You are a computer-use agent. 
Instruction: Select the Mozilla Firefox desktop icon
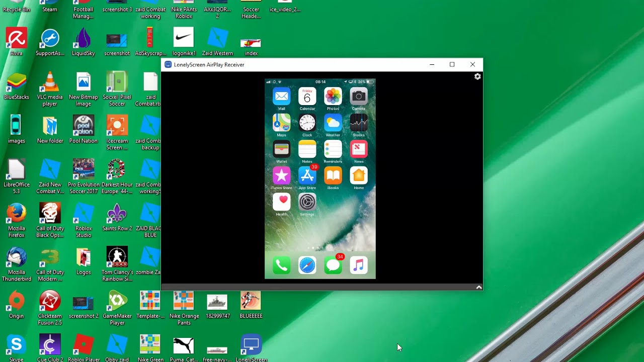point(16,221)
